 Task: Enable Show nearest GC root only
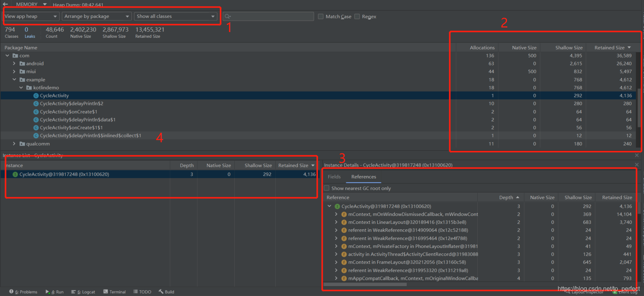pos(327,188)
